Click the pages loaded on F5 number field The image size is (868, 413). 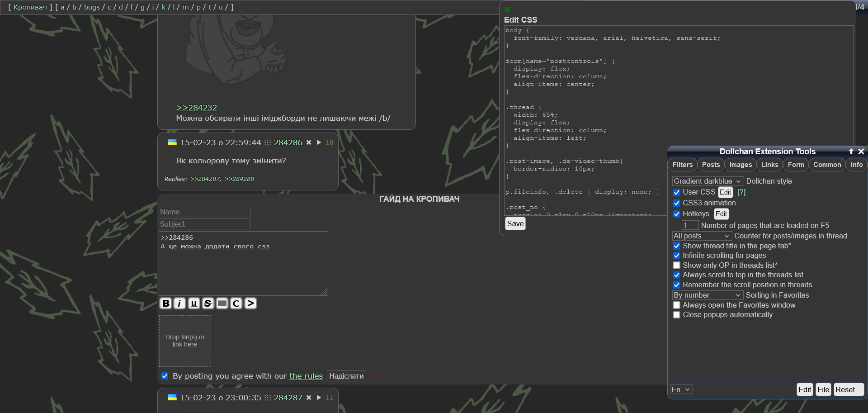point(690,225)
